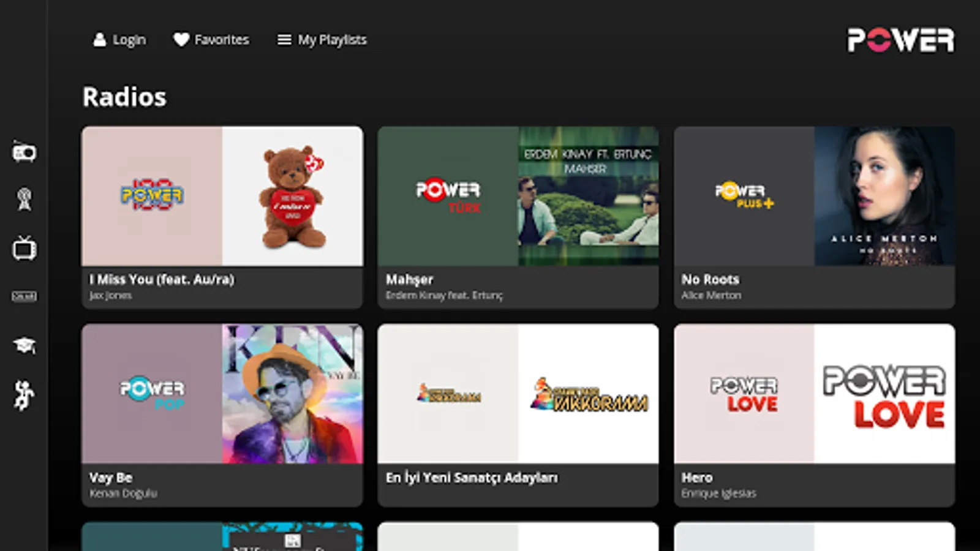Select the Power Plus station logo
This screenshot has width=980, height=551.
click(x=744, y=196)
